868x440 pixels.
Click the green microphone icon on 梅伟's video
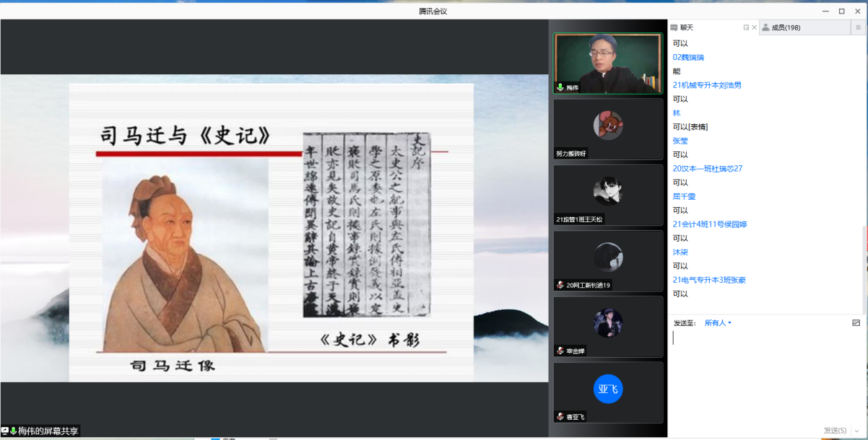click(x=560, y=88)
